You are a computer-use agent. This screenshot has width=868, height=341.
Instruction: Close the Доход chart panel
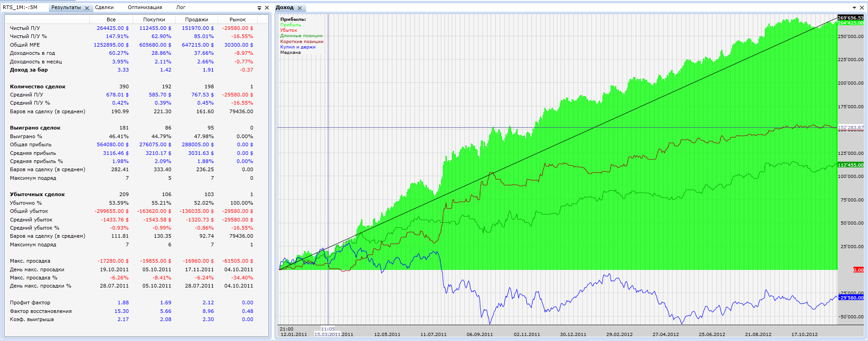[x=862, y=8]
